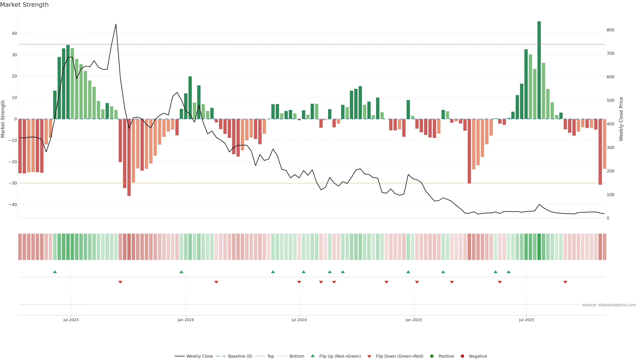The height and width of the screenshot is (362, 644).
Task: Click the first red flip-down triangle marker
Action: 120,282
